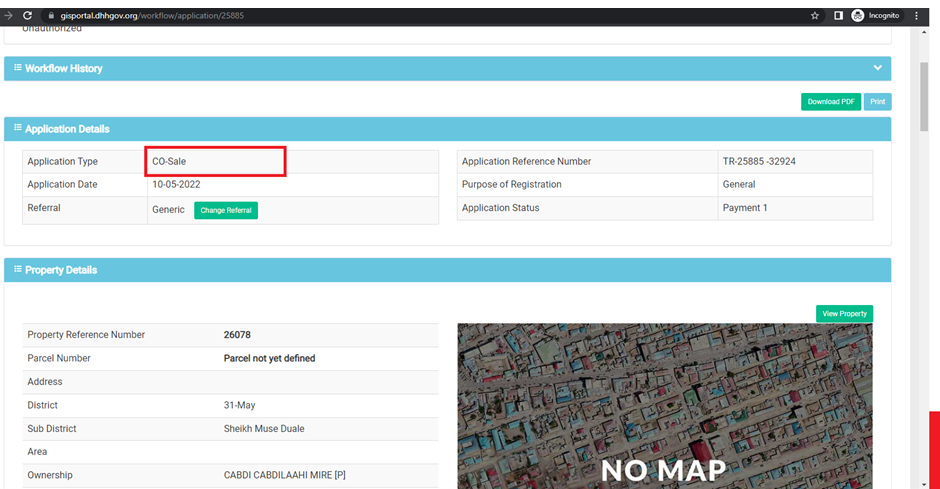This screenshot has height=489, width=940.
Task: Click the forward navigation arrow
Action: click(x=8, y=16)
